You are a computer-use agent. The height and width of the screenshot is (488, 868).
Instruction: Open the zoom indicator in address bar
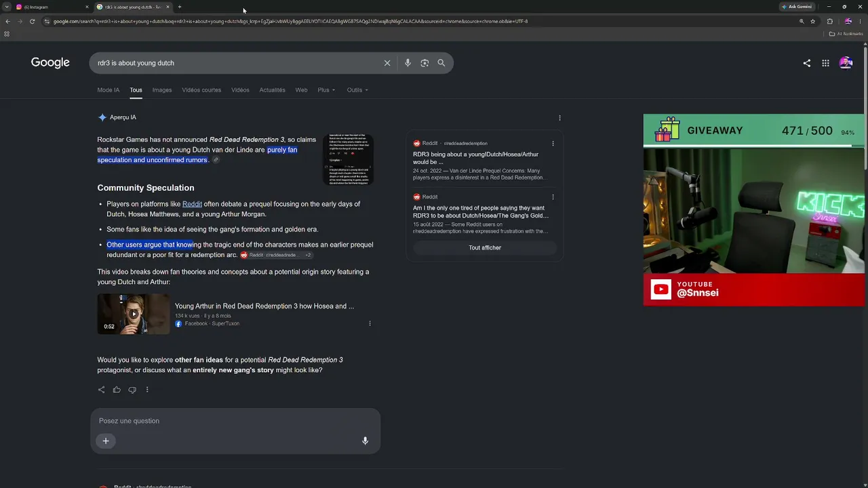click(x=802, y=21)
